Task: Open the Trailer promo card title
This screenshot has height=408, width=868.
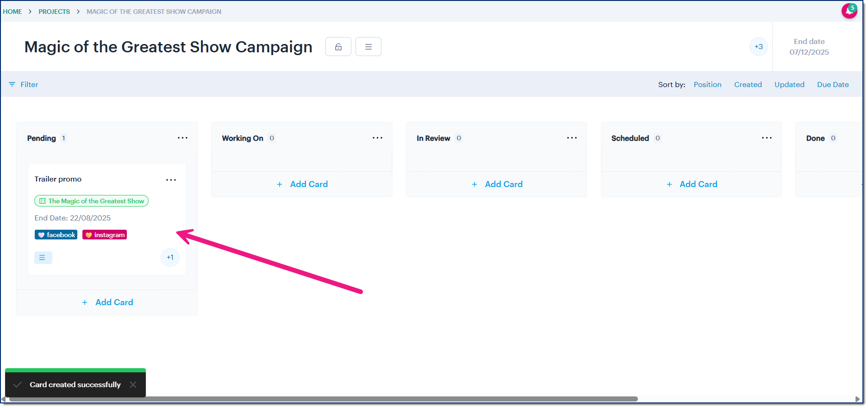Action: click(x=58, y=179)
